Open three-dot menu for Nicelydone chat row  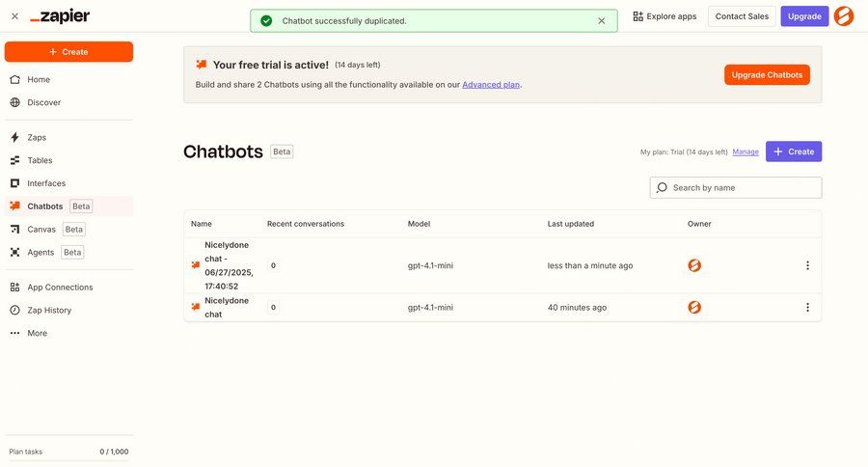[x=807, y=308]
